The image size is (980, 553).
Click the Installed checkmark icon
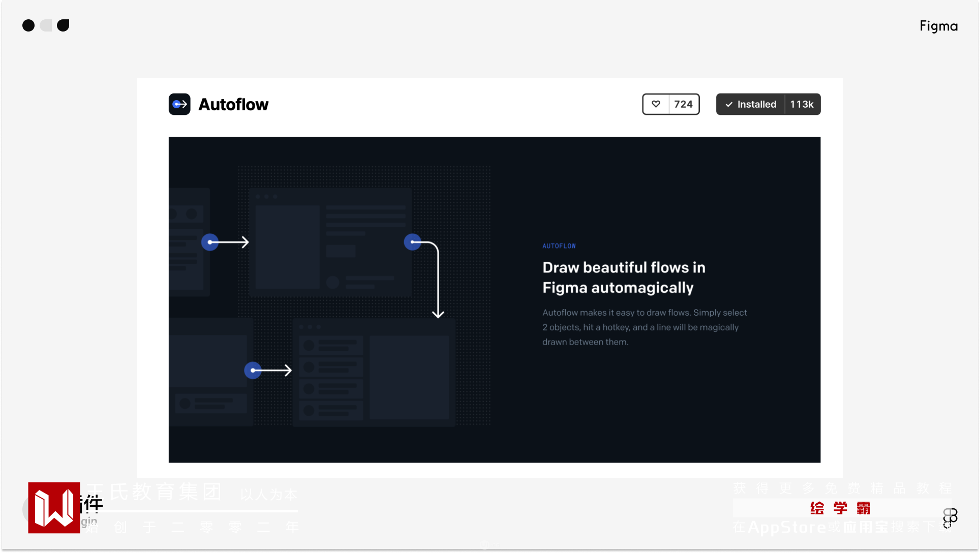(729, 104)
